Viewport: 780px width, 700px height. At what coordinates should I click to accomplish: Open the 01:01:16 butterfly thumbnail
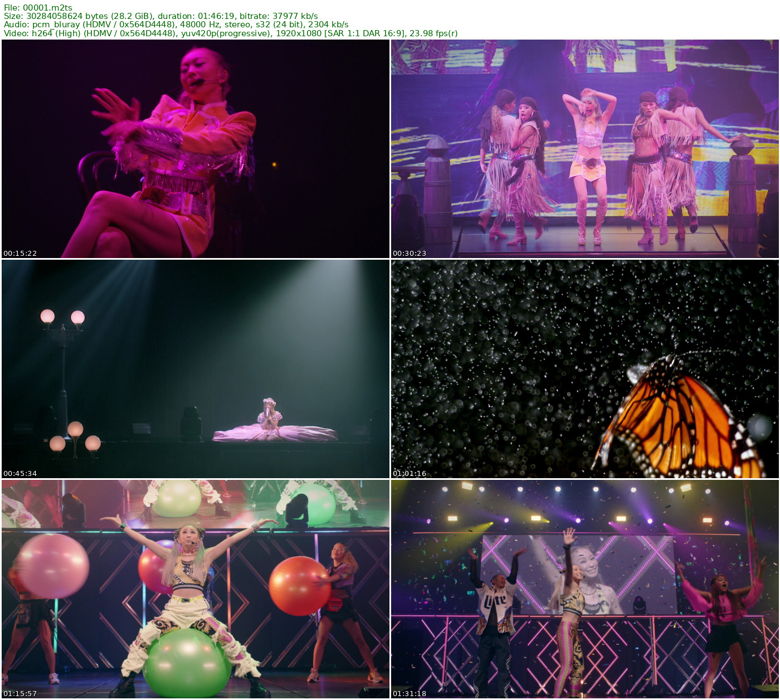(584, 369)
